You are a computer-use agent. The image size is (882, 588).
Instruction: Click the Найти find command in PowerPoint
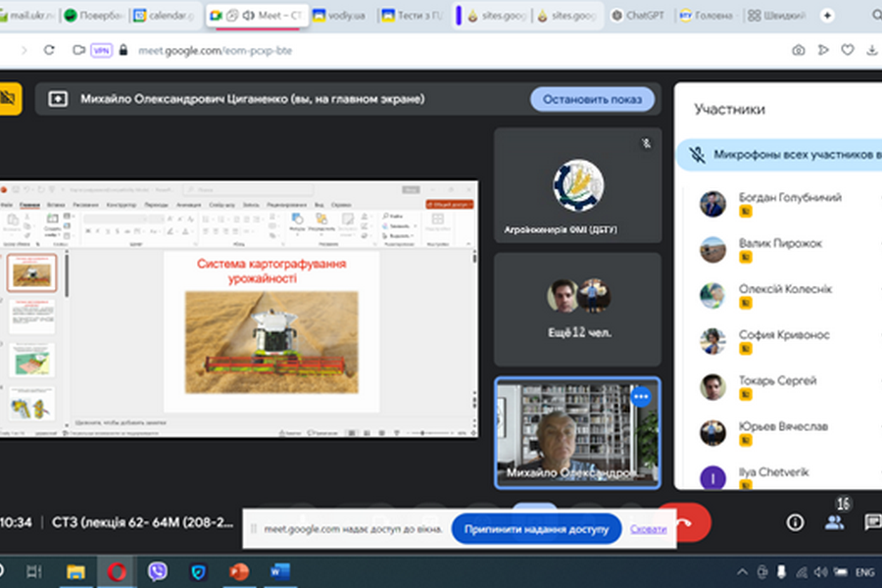point(393,216)
